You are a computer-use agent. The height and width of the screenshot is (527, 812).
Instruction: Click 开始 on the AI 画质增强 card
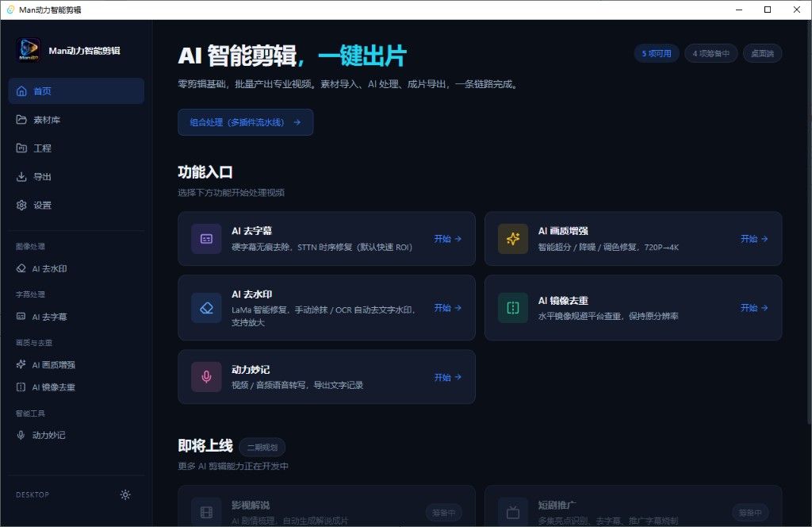click(x=755, y=239)
